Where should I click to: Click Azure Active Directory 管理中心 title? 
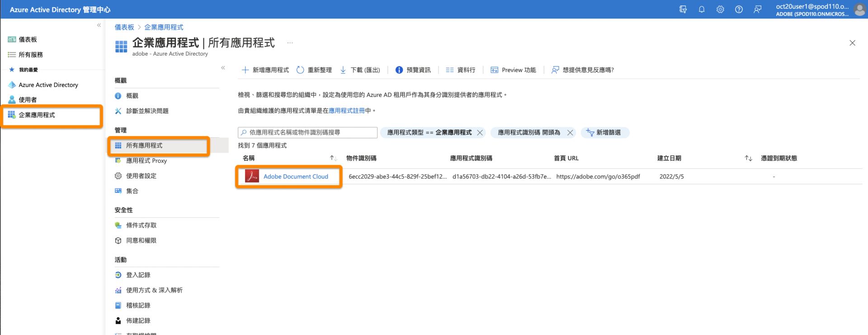coord(60,10)
